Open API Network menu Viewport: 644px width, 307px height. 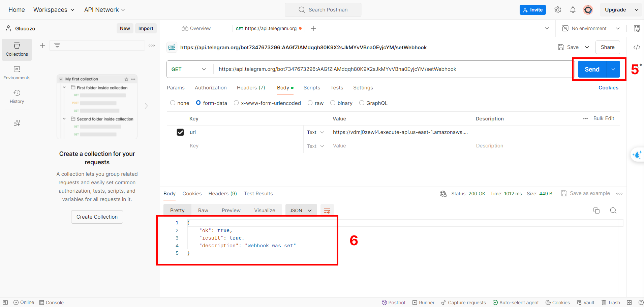point(105,10)
